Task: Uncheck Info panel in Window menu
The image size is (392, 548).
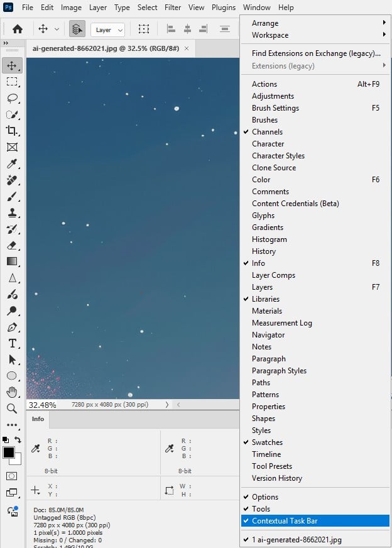Action: coord(315,263)
